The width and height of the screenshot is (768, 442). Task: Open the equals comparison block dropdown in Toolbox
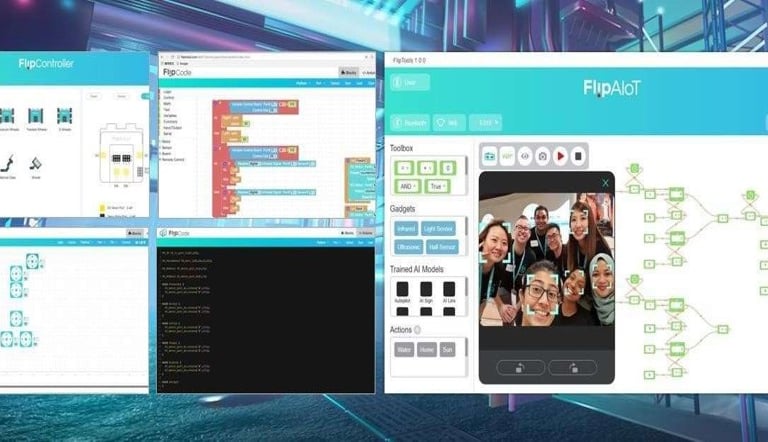point(405,168)
